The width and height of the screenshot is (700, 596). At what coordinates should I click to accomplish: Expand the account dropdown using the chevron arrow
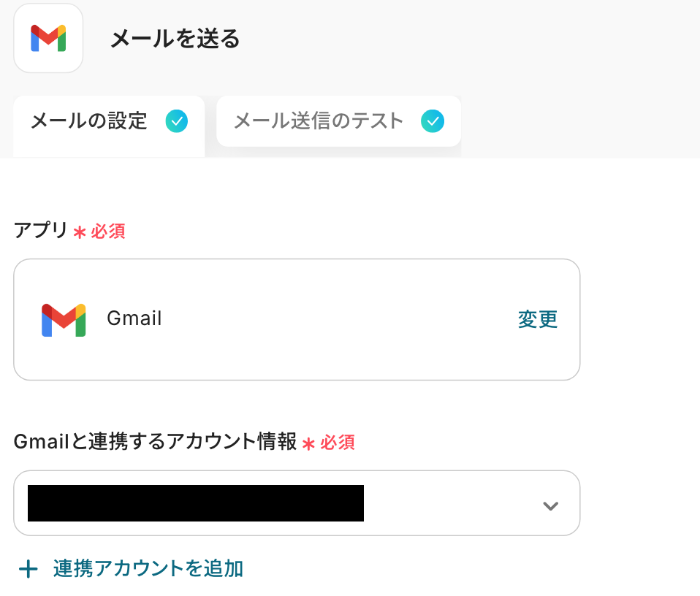click(x=550, y=505)
